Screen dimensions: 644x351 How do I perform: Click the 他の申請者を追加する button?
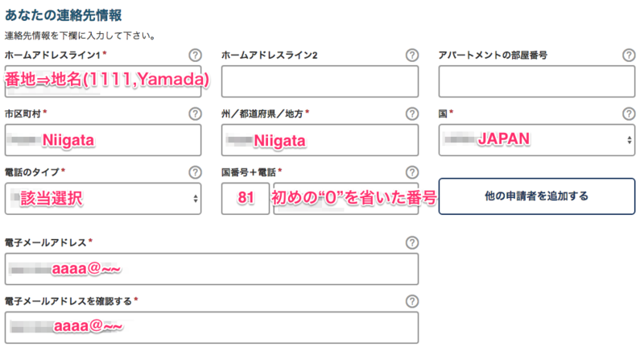point(537,196)
